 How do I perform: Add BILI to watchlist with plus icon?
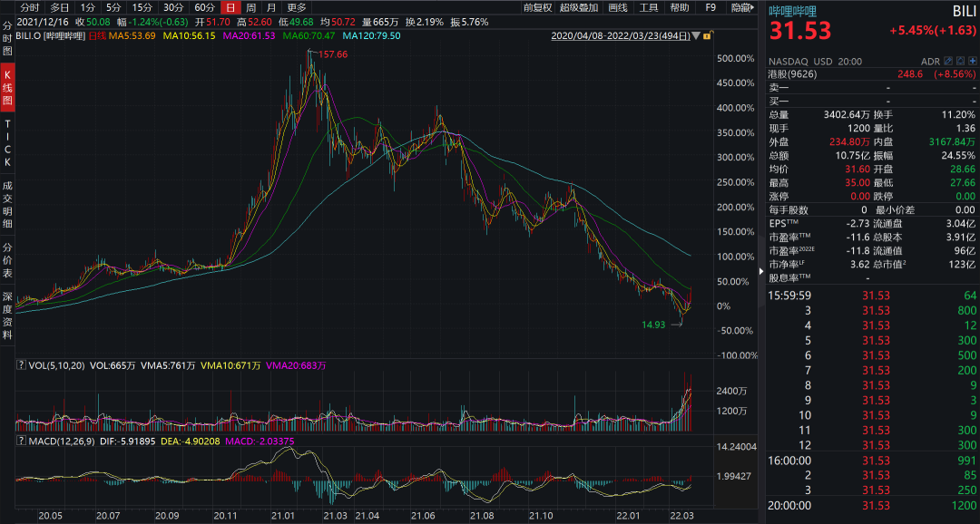[x=973, y=62]
